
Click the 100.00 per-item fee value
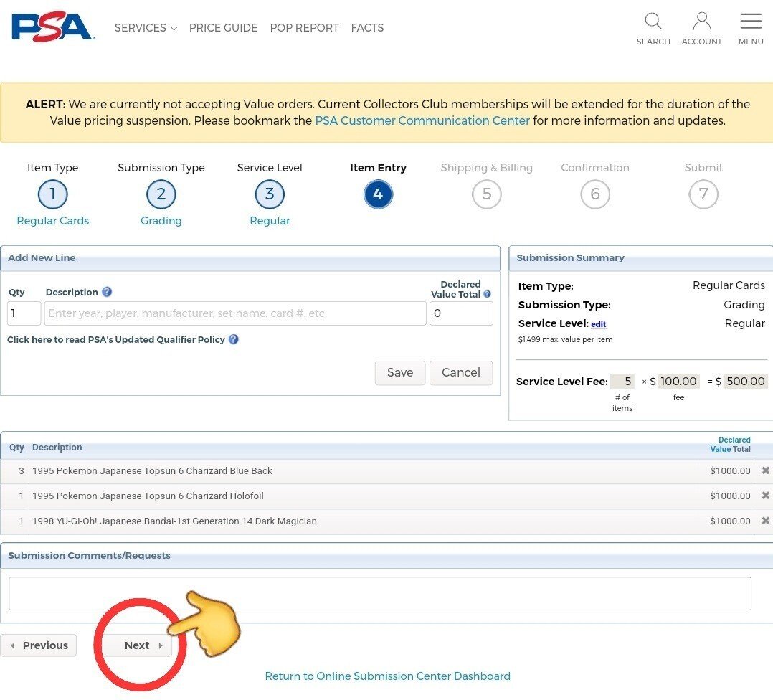click(x=678, y=381)
